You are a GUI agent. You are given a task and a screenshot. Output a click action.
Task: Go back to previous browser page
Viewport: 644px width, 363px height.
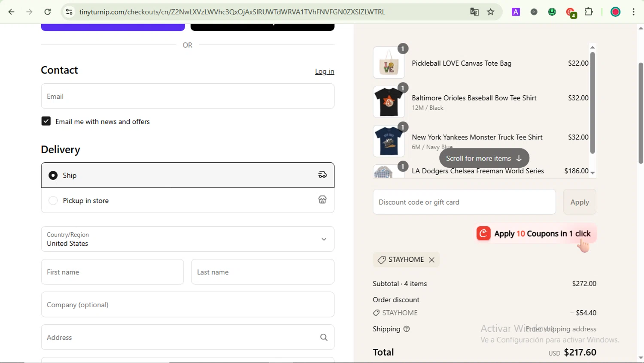[12, 12]
